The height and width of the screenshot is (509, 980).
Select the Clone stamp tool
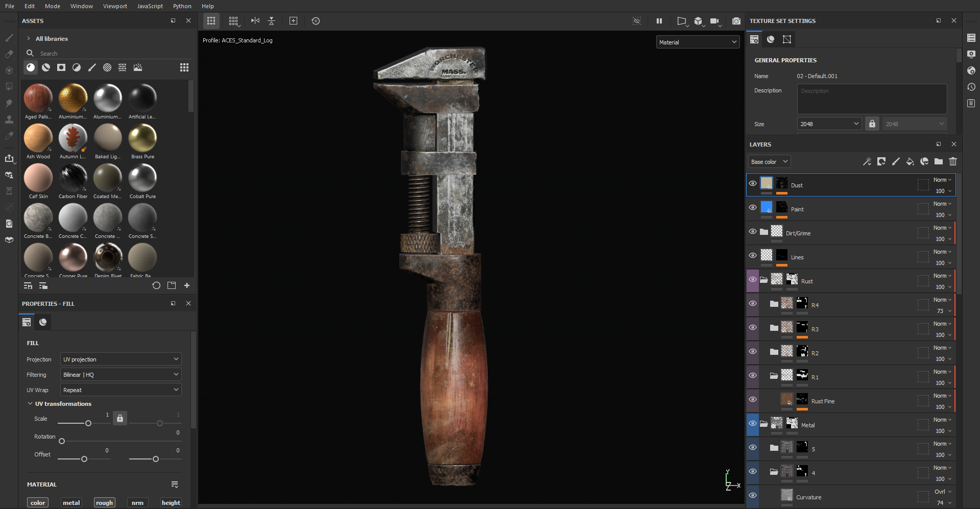(9, 119)
